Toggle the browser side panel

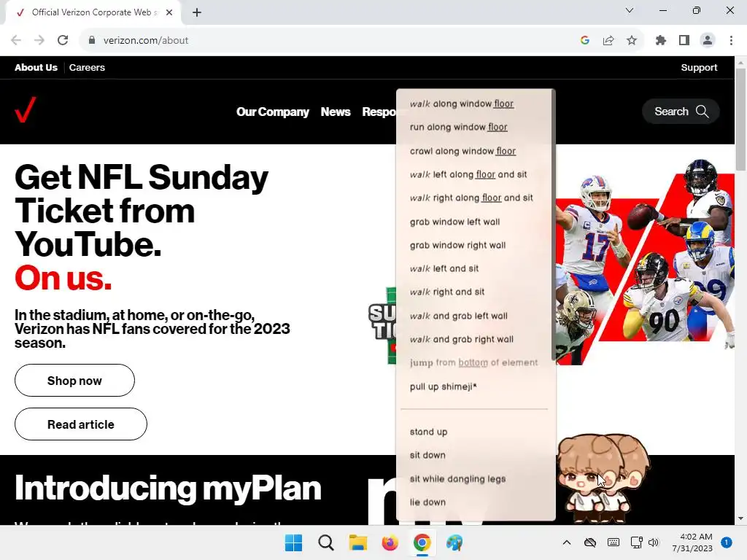[x=684, y=41]
